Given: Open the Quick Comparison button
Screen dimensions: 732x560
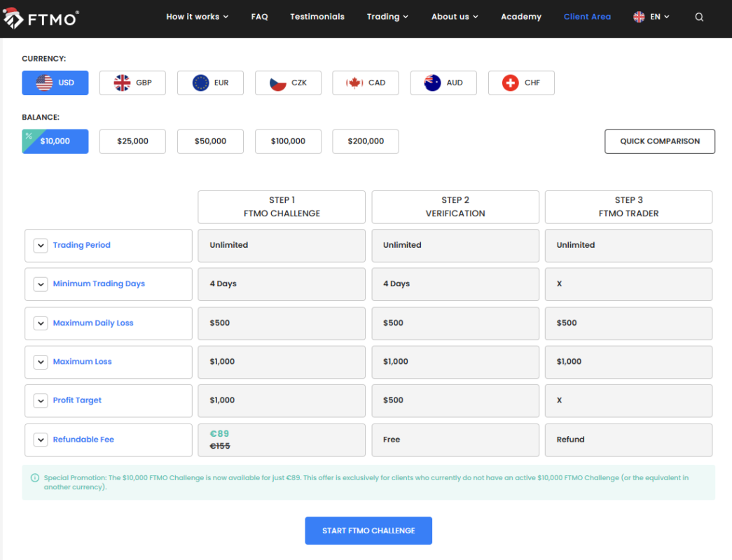Looking at the screenshot, I should click(660, 141).
